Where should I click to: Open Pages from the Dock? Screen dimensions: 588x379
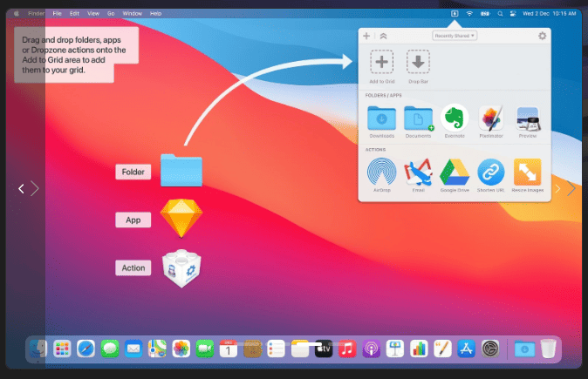[x=442, y=349]
